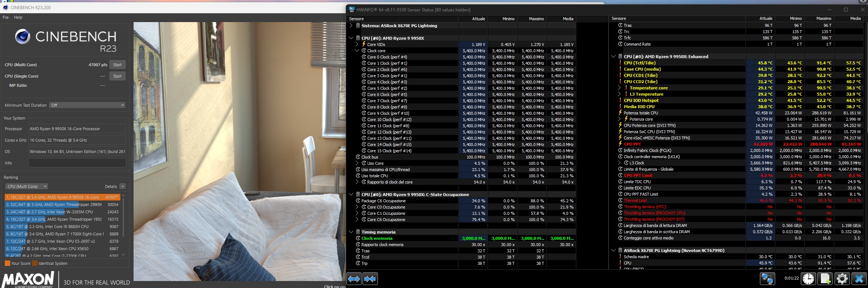
Task: Collapse the CPU [#0]: AMD Ryzen 9 9950X section
Action: pyautogui.click(x=351, y=38)
